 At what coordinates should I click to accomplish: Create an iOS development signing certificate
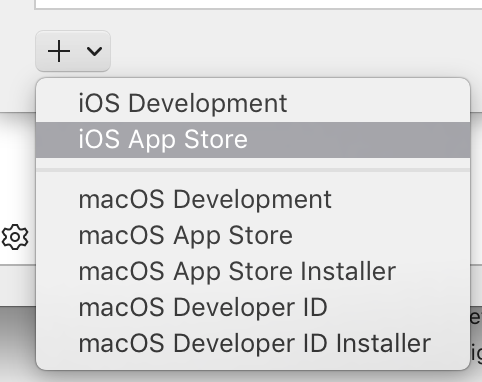pos(253,103)
